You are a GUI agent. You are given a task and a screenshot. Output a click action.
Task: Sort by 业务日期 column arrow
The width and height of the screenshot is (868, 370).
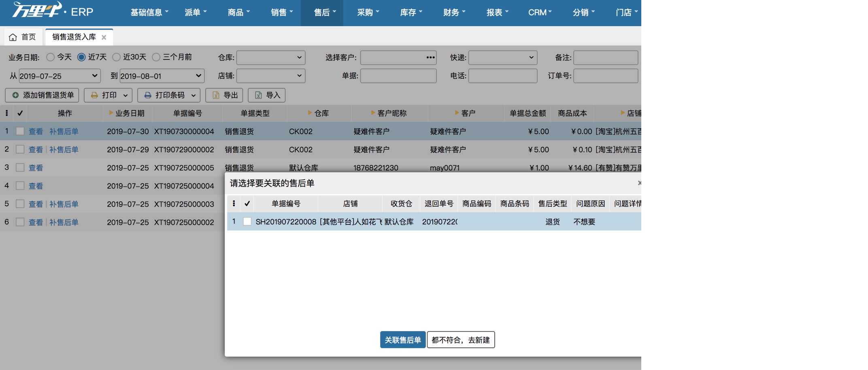point(111,113)
